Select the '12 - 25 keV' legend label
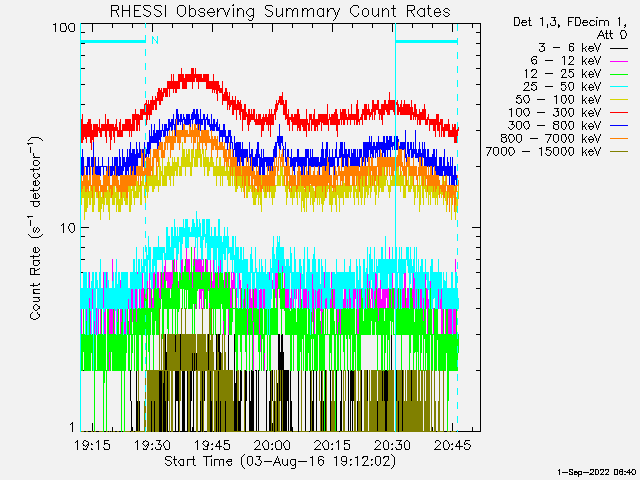Screen dimensions: 640x480 tap(562, 74)
